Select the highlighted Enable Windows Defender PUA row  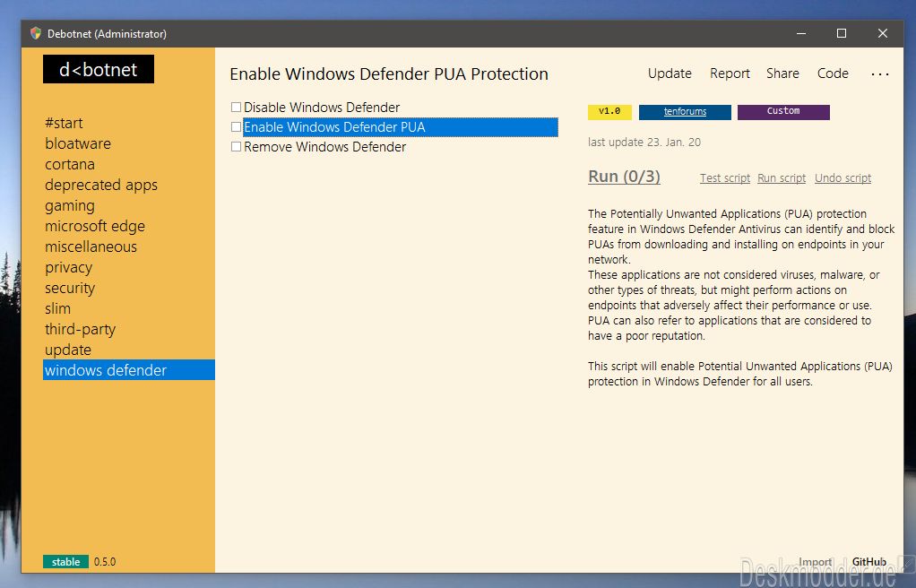tap(400, 127)
